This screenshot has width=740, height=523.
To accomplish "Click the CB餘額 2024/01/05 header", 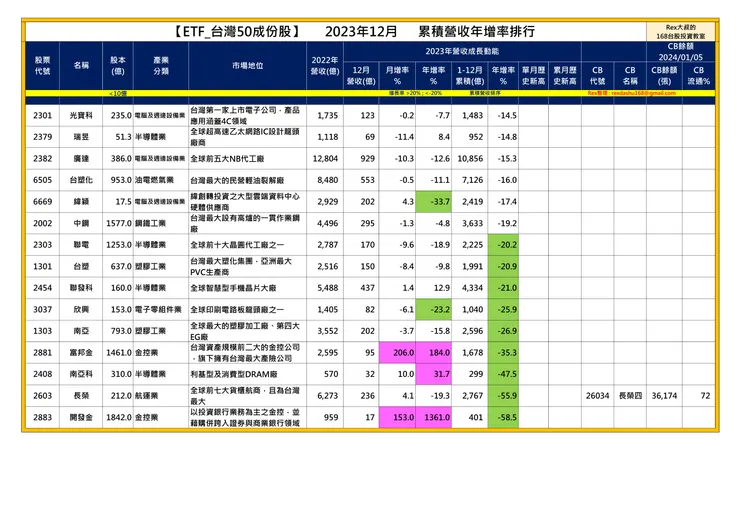I will coord(681,51).
